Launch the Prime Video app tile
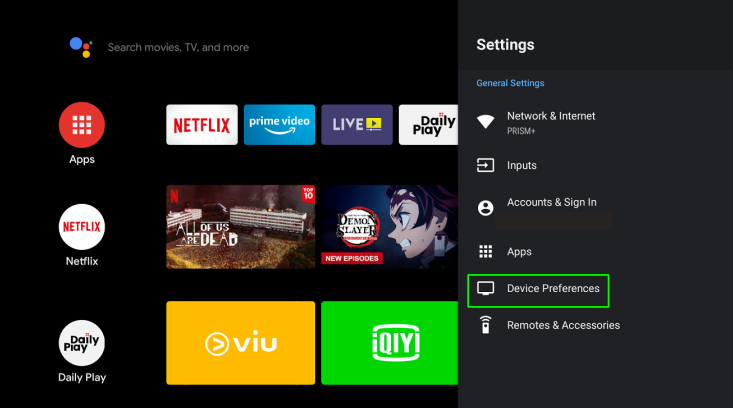The width and height of the screenshot is (733, 408). tap(280, 125)
